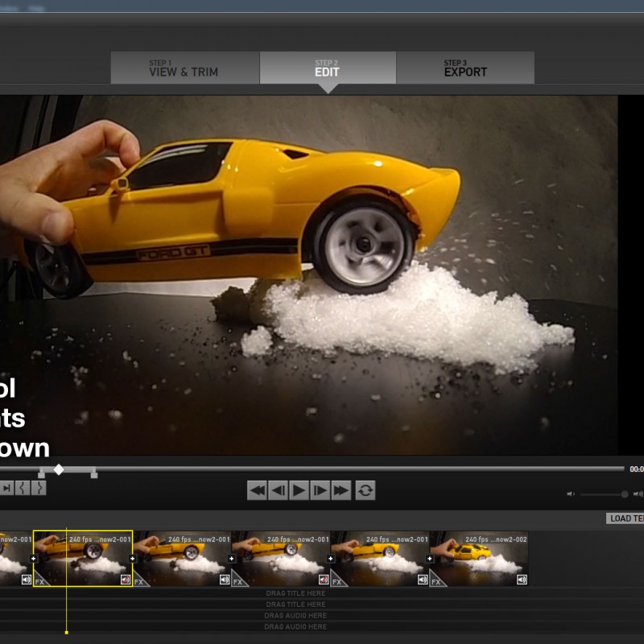The image size is (644, 644).
Task: Click the FX badge on the now2-002 clip
Action: tap(436, 581)
